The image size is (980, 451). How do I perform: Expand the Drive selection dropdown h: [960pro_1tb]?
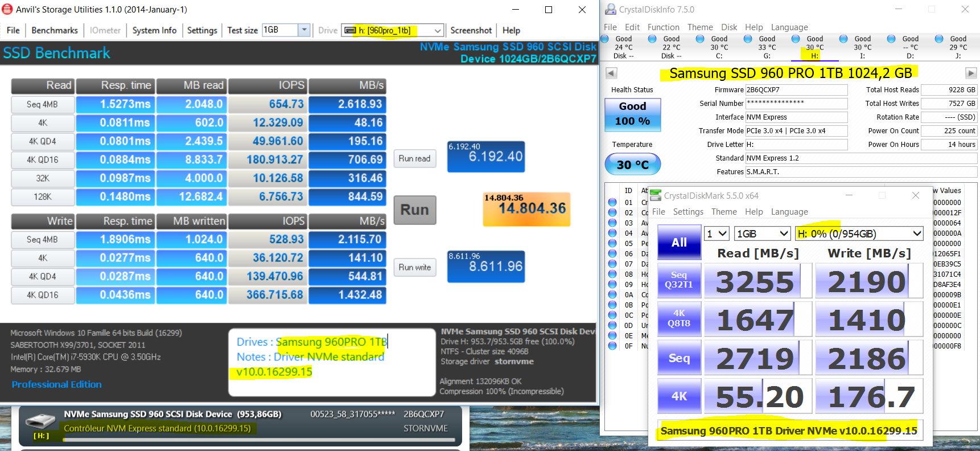point(438,31)
